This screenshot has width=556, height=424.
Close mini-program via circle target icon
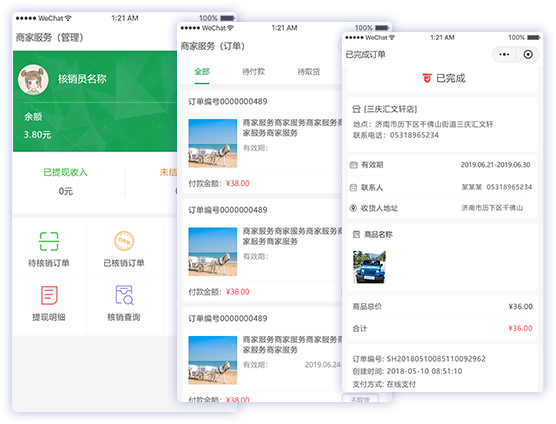click(528, 54)
